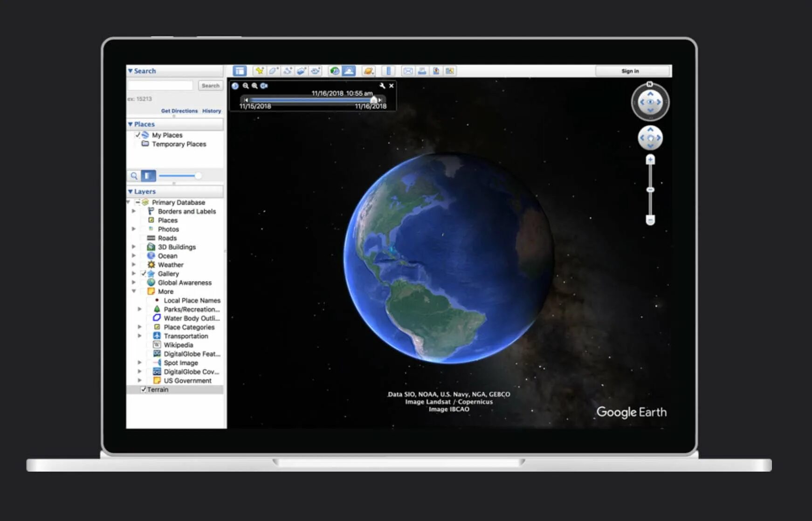Viewport: 812px width, 521px height.
Task: Click the Places panel search magnifier icon
Action: (x=134, y=176)
